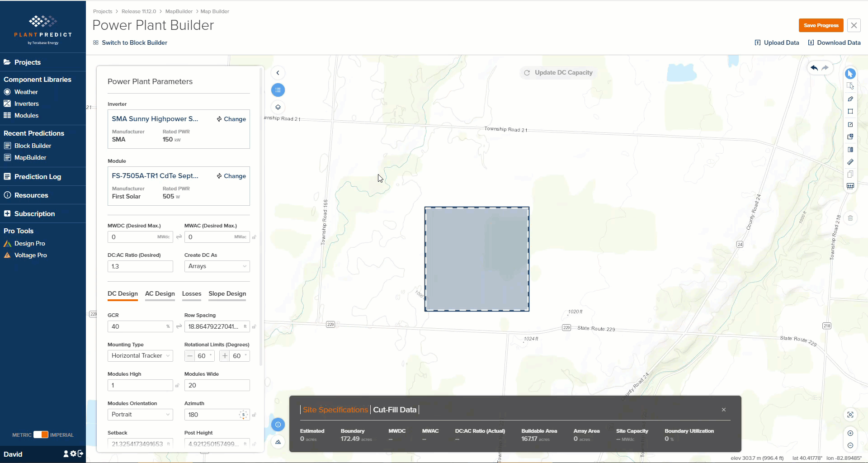Select the edit shape tool

click(x=850, y=124)
